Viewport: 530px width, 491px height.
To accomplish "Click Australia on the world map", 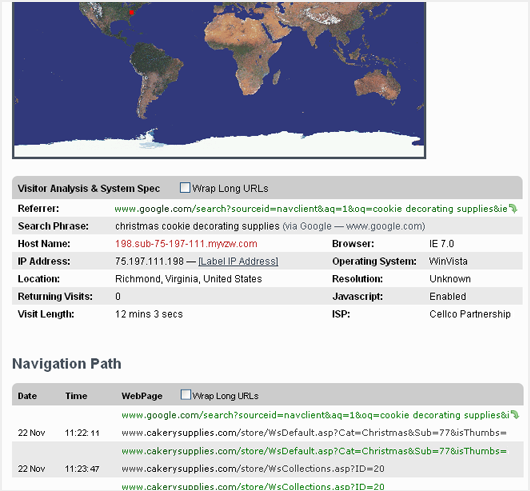I will [377, 84].
